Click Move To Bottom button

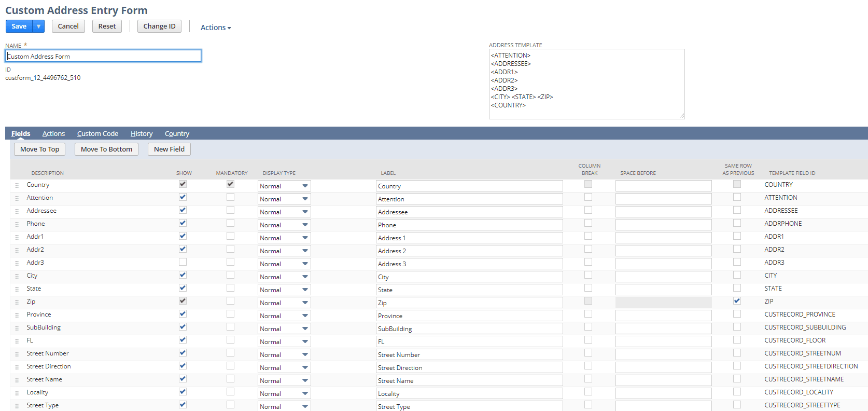tap(106, 149)
